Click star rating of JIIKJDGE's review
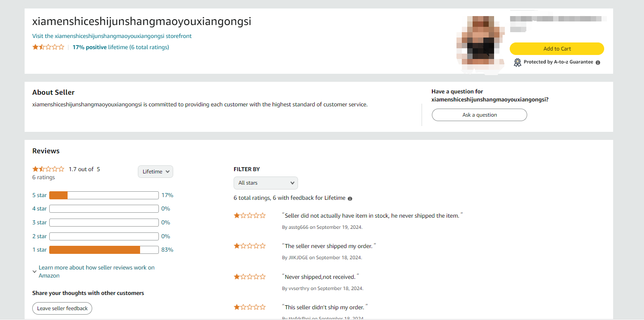The height and width of the screenshot is (320, 644). point(250,246)
